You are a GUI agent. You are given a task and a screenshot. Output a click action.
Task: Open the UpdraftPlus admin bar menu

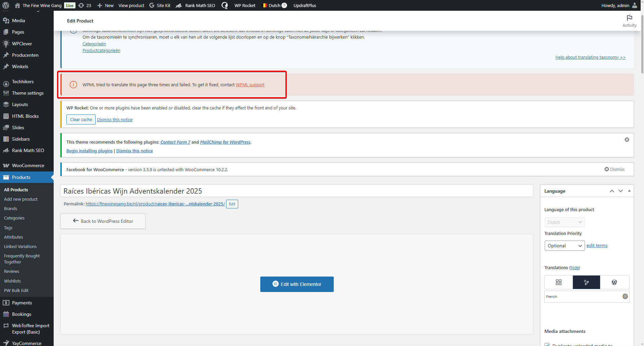pos(305,5)
